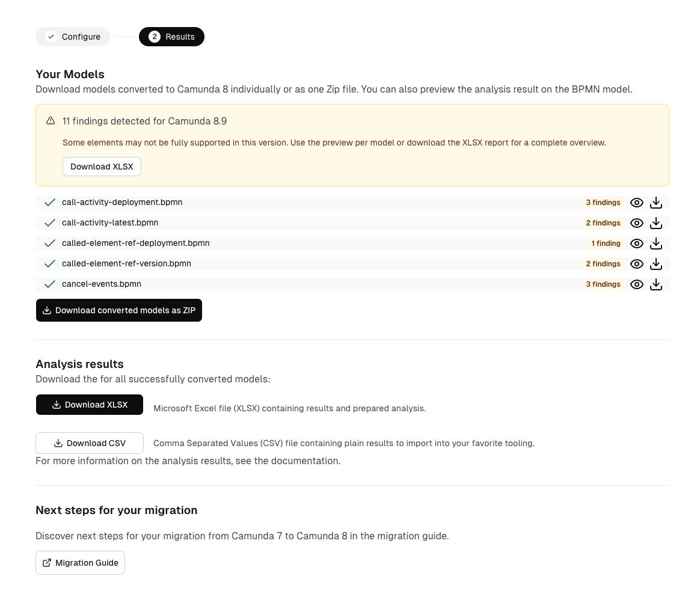
Task: Preview call-activity-deployment.bpmn with eye icon
Action: point(637,203)
